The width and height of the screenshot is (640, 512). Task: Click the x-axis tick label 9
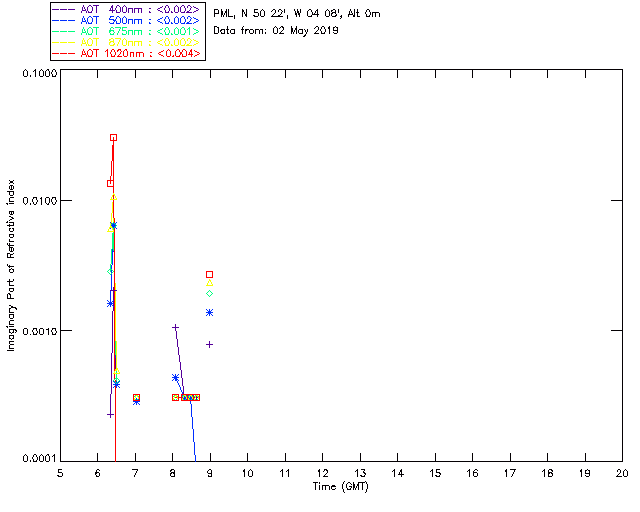pyautogui.click(x=210, y=473)
